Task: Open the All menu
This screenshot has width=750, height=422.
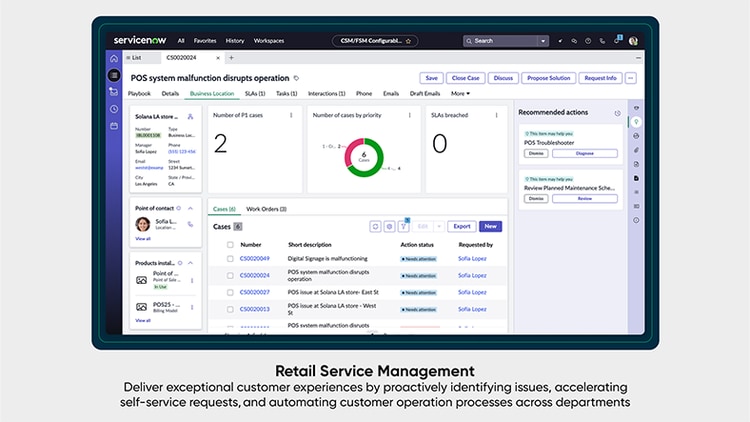Action: 181,41
